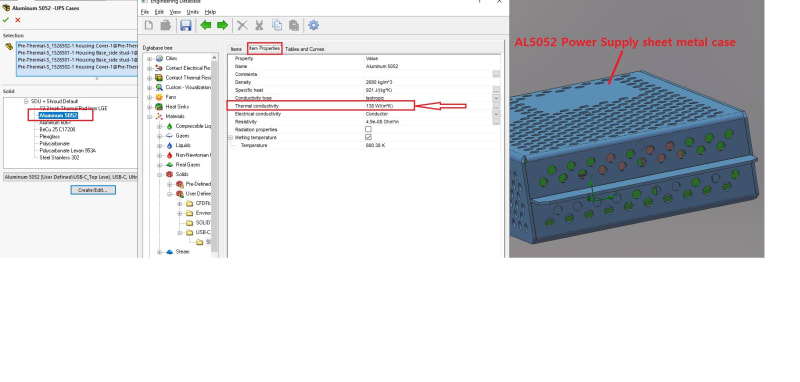Select Steel Stainless 302 in Solid list

tap(59, 158)
